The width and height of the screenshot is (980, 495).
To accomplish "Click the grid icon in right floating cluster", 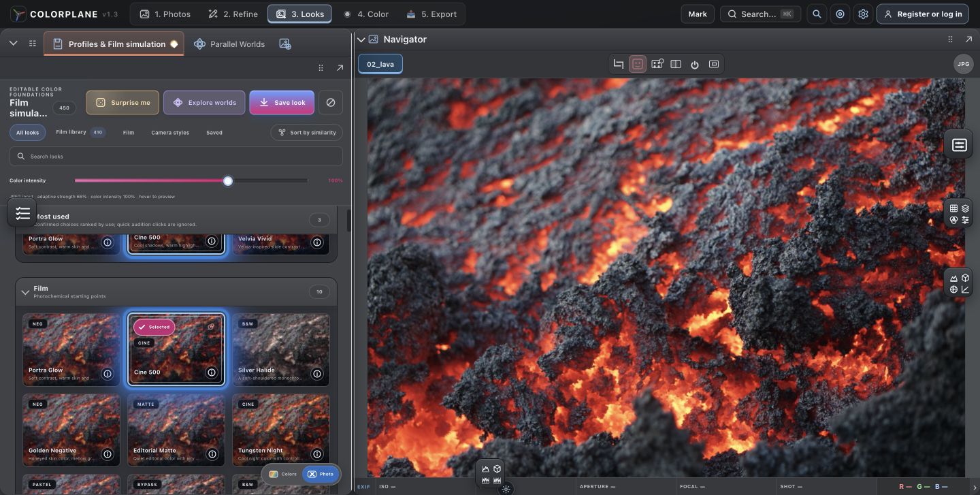I will point(953,208).
